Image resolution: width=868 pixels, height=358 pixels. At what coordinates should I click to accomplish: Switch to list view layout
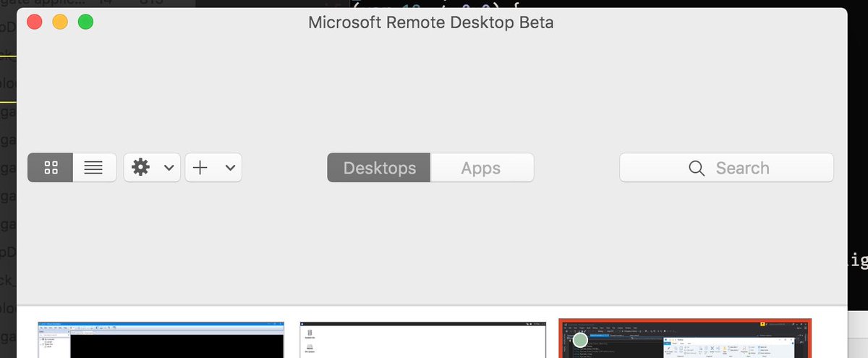(x=94, y=168)
